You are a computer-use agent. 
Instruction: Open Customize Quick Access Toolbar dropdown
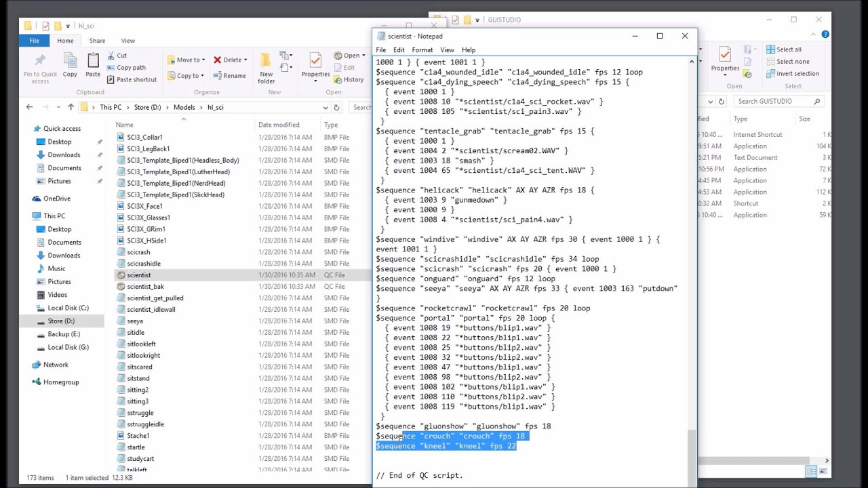tap(69, 26)
